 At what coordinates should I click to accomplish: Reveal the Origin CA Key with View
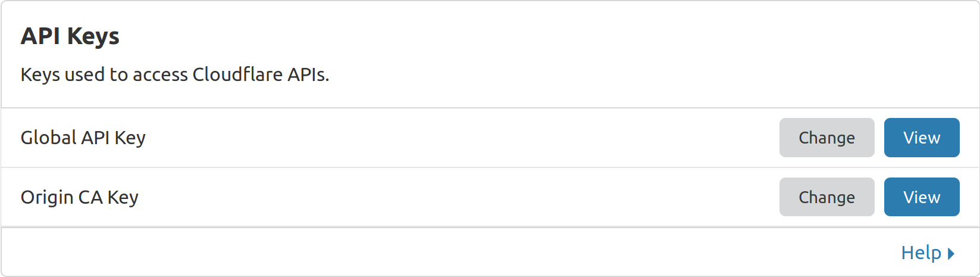[x=921, y=197]
